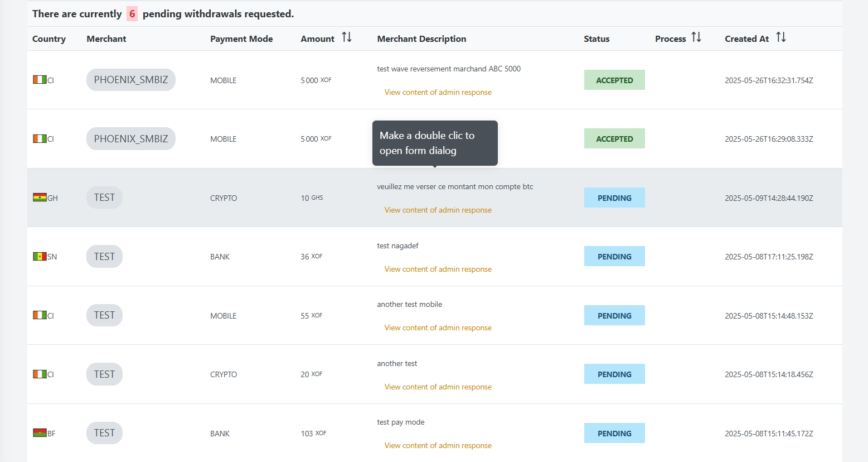Click the sort icon beside Process column
The image size is (868, 462).
coord(696,36)
